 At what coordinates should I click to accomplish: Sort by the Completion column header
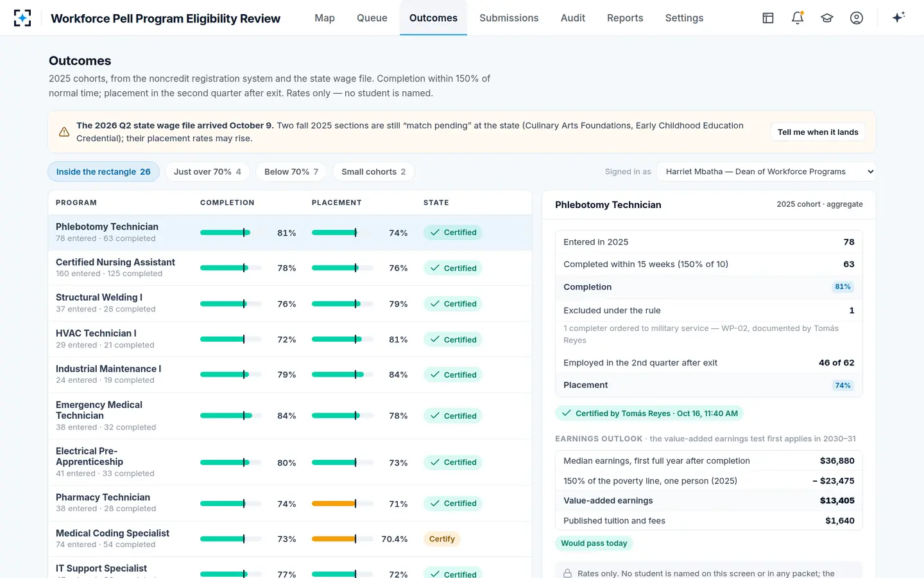227,202
